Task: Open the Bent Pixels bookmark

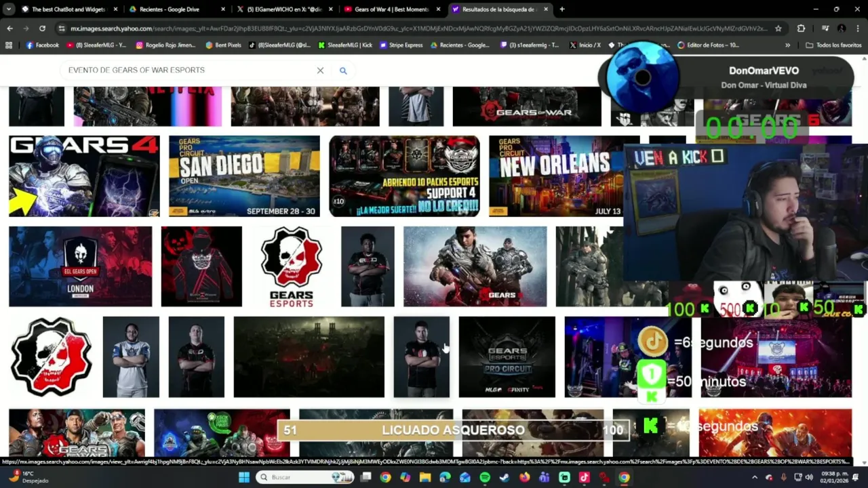Action: pyautogui.click(x=224, y=45)
